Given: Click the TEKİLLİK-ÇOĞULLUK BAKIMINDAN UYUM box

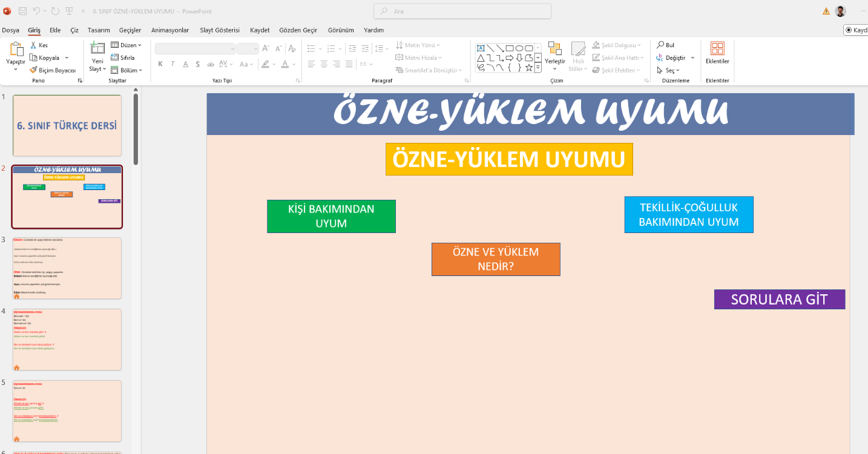Looking at the screenshot, I should 689,214.
